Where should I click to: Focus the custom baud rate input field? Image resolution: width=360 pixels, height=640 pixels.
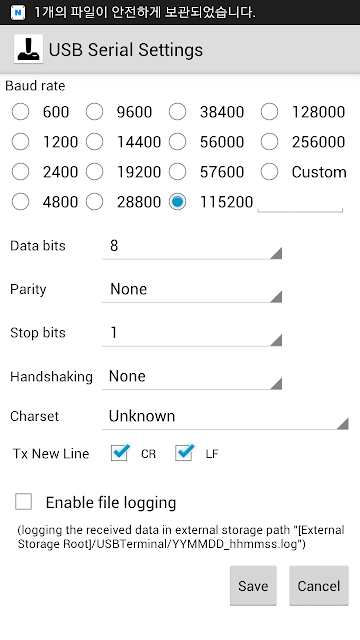click(x=300, y=203)
